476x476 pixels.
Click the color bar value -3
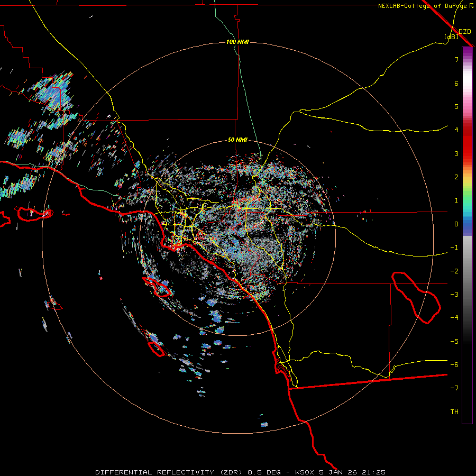(454, 295)
